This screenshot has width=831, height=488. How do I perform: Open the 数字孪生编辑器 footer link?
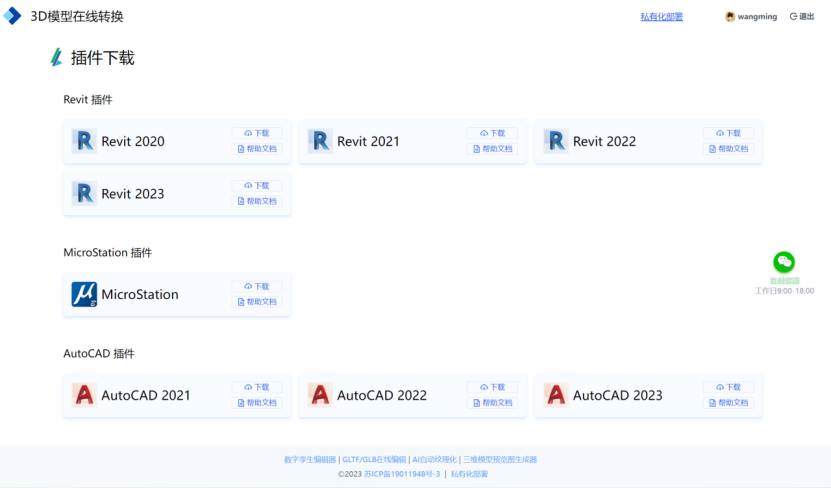[x=310, y=459]
